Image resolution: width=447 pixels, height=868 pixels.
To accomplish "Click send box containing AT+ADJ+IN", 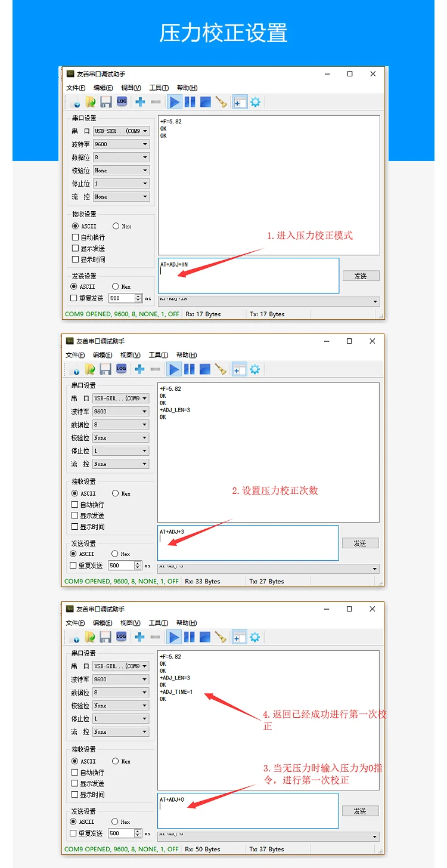I will [x=249, y=276].
